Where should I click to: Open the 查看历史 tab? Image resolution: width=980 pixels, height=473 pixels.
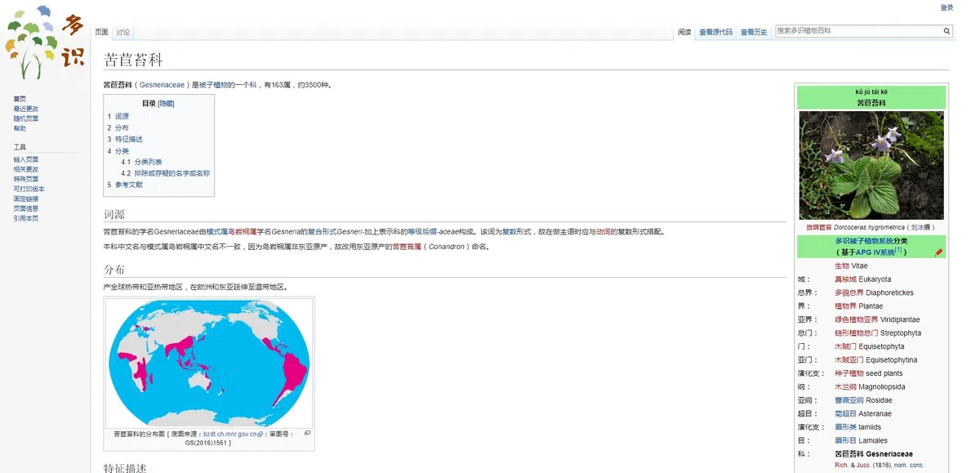point(754,33)
